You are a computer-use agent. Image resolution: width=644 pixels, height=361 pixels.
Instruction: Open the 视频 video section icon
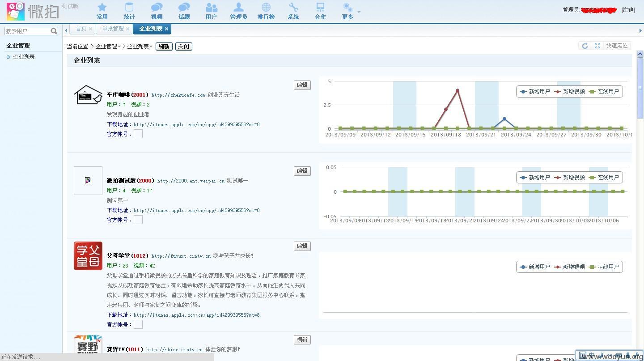click(157, 8)
